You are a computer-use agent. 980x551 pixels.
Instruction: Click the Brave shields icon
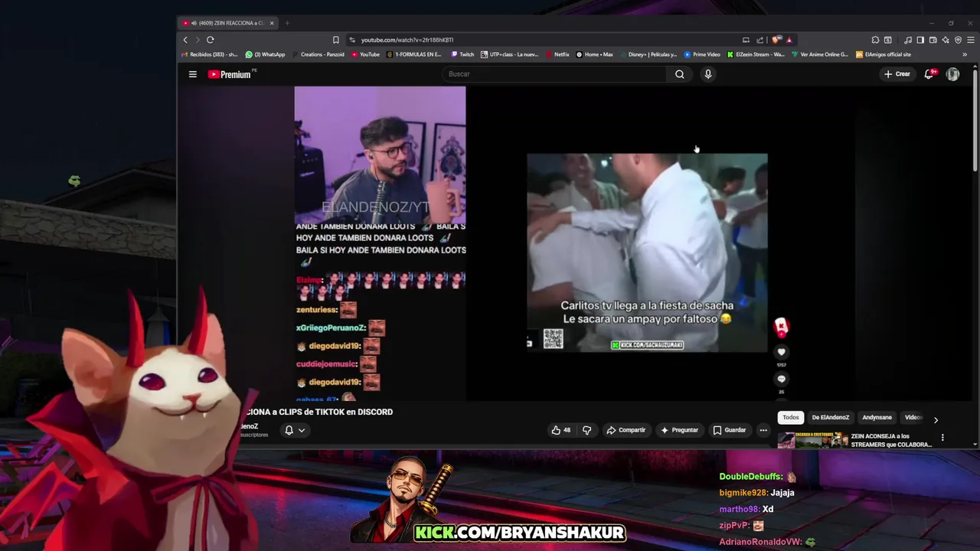pos(776,40)
